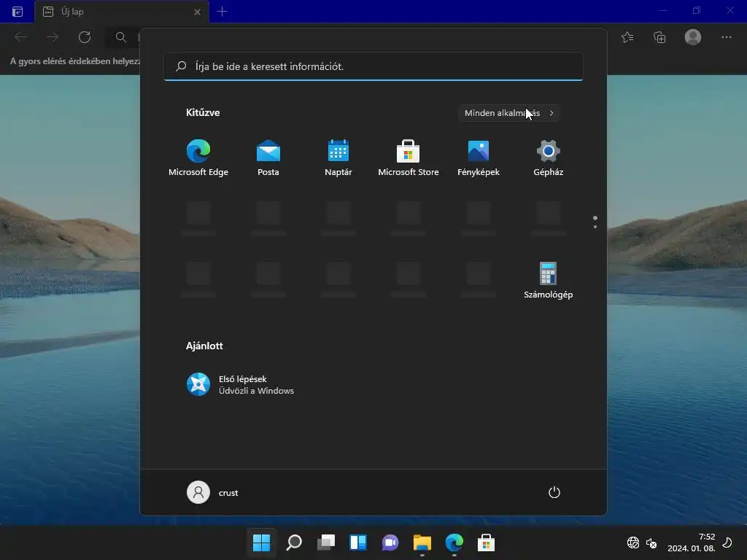
Task: Launch the Posta mail app
Action: pos(268,158)
